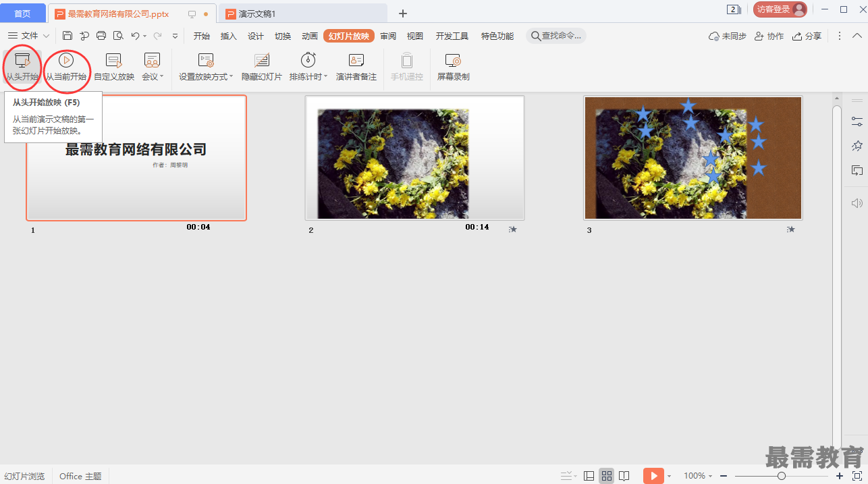Image resolution: width=868 pixels, height=484 pixels.
Task: Switch to the 插入 ribbon tab
Action: [229, 36]
